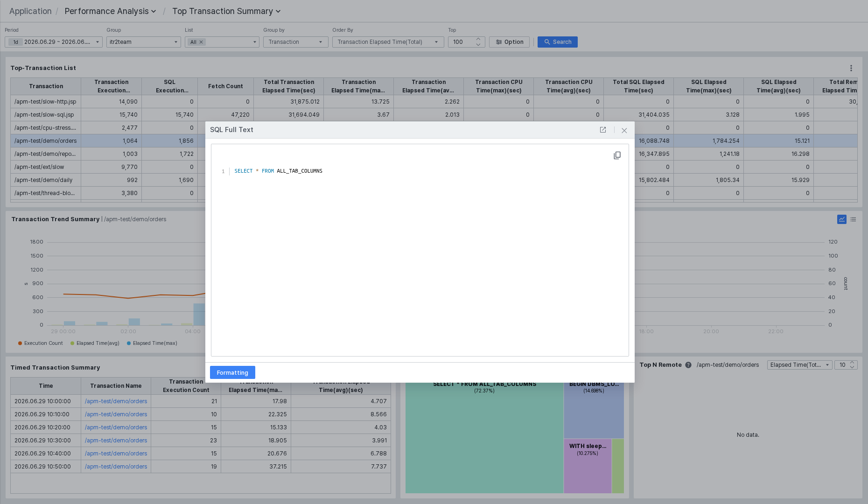This screenshot has height=504, width=868.
Task: Increase the Top value stepper
Action: pyautogui.click(x=478, y=39)
